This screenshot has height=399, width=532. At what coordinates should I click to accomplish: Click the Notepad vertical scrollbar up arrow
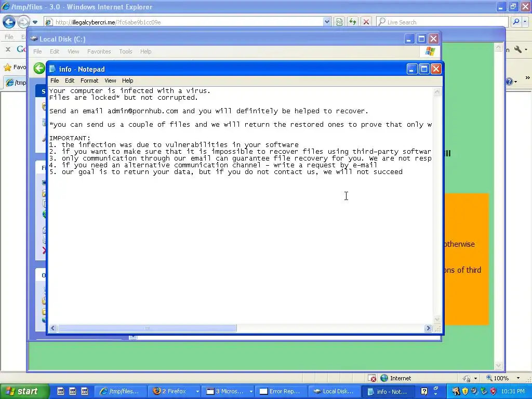437,91
